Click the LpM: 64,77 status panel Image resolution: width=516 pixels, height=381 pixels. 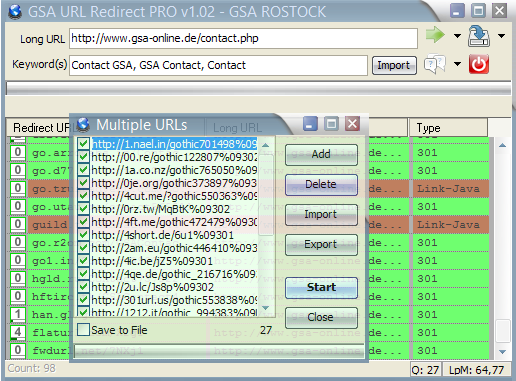pyautogui.click(x=476, y=370)
